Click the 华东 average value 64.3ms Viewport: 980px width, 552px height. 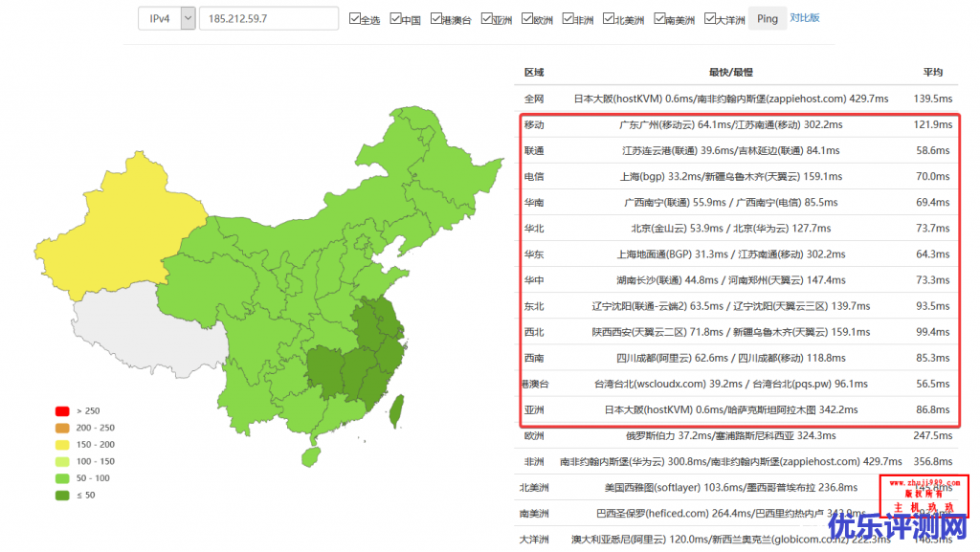click(x=932, y=254)
